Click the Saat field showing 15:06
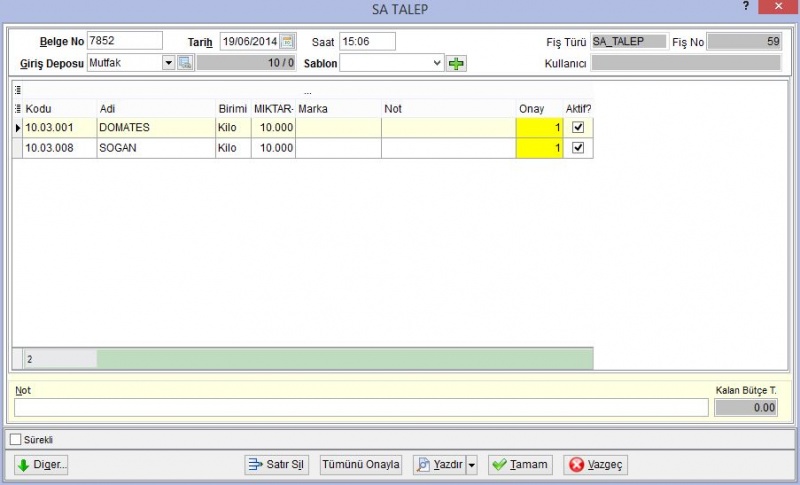 click(367, 41)
